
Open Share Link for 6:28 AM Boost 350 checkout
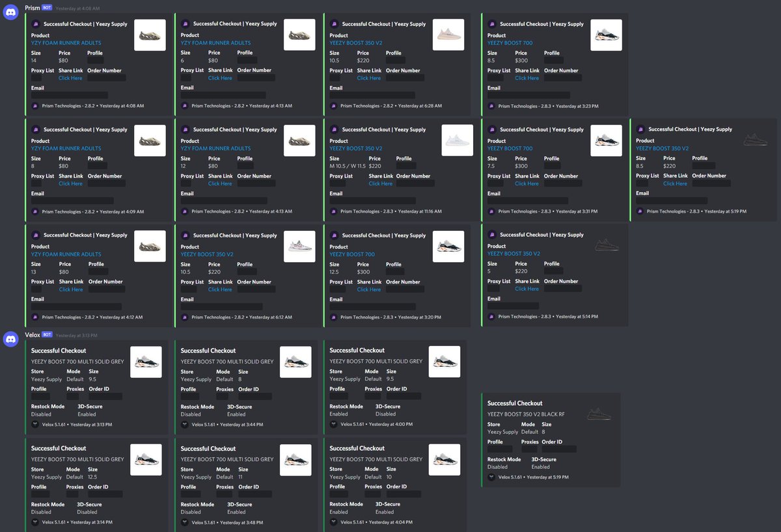[x=369, y=77]
